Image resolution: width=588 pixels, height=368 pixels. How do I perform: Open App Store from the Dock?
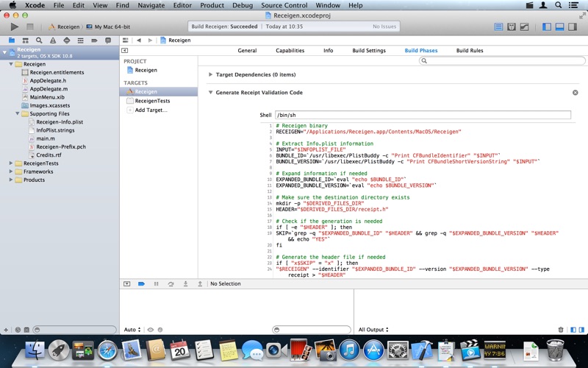click(373, 350)
